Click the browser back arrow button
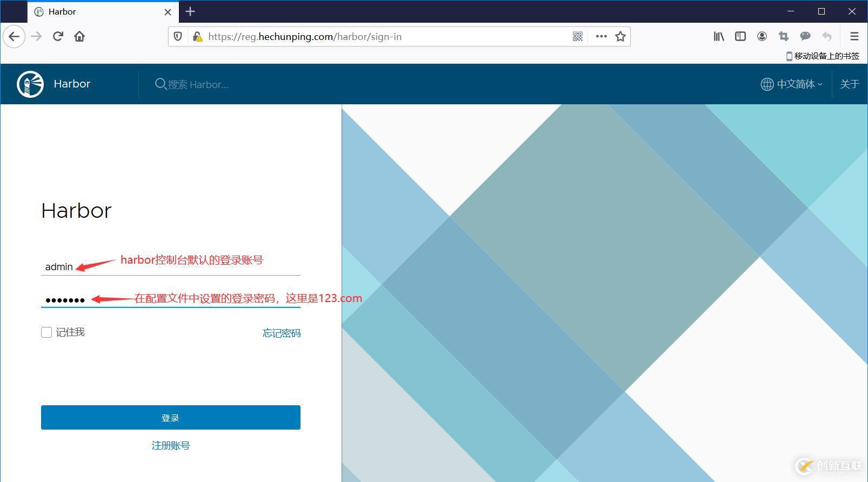Image resolution: width=868 pixels, height=482 pixels. [x=14, y=37]
